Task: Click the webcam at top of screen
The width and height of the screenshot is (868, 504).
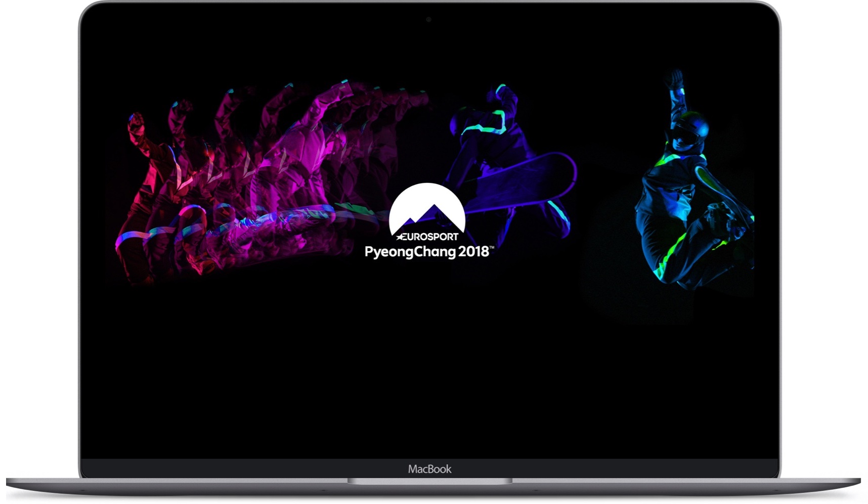Action: click(x=428, y=20)
